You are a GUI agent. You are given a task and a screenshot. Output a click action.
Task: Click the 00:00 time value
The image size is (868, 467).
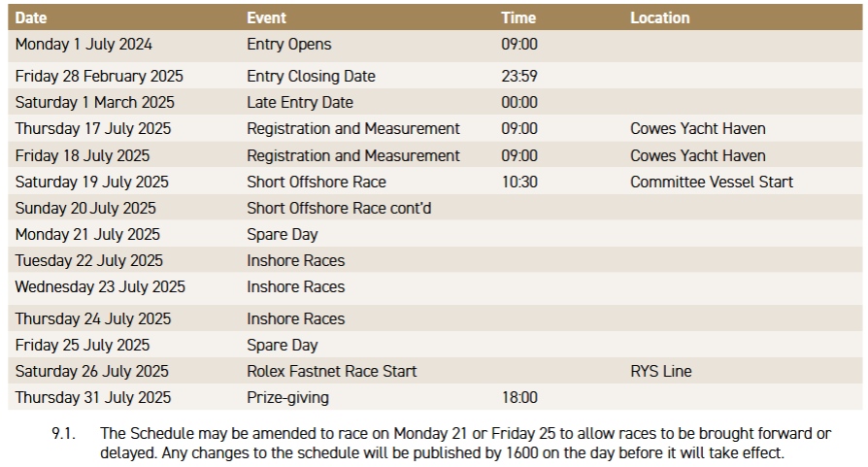click(x=519, y=103)
